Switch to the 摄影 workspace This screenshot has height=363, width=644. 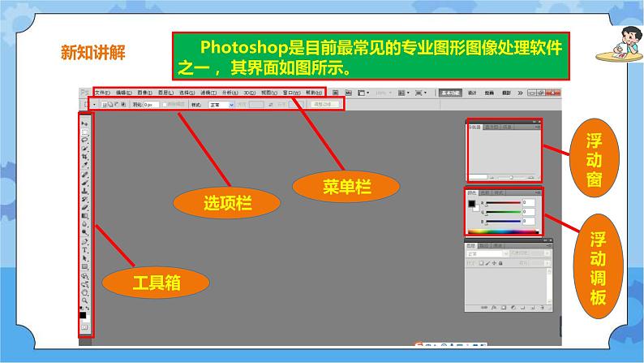pos(506,93)
